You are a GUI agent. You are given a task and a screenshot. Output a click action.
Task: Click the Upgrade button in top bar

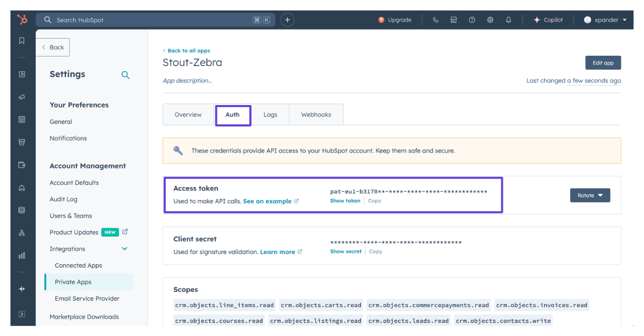point(395,20)
